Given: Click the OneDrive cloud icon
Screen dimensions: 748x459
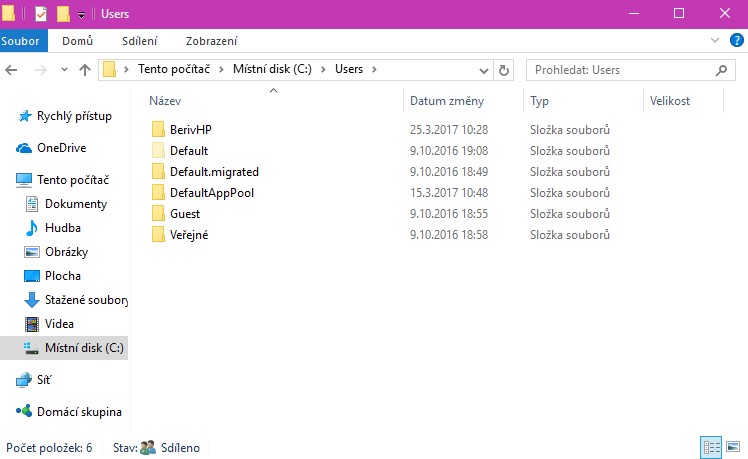Looking at the screenshot, I should tap(24, 148).
